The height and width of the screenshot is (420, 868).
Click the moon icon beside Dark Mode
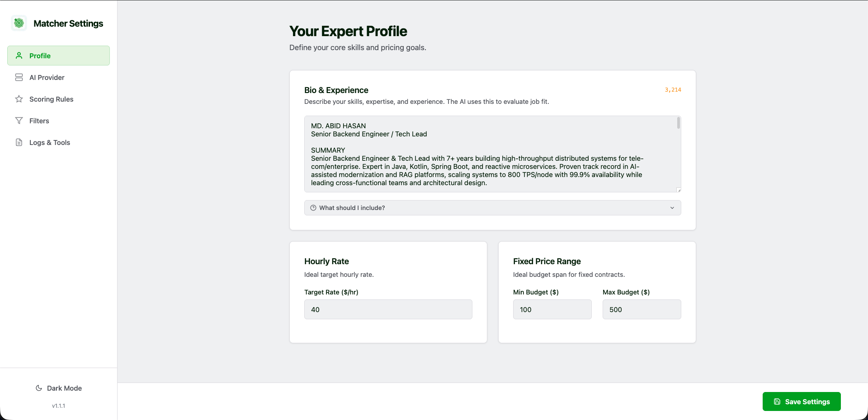tap(39, 388)
